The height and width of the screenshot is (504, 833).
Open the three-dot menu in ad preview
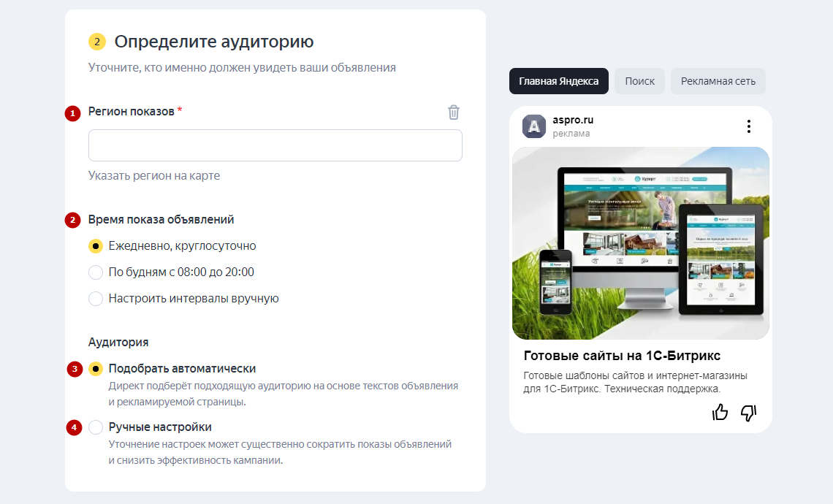[748, 126]
